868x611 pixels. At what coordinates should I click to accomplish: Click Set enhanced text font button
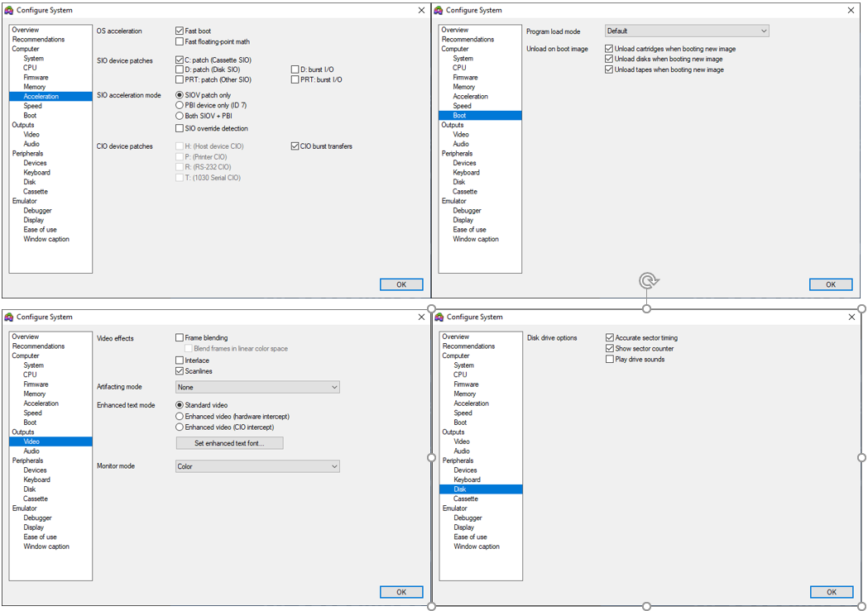pos(230,443)
